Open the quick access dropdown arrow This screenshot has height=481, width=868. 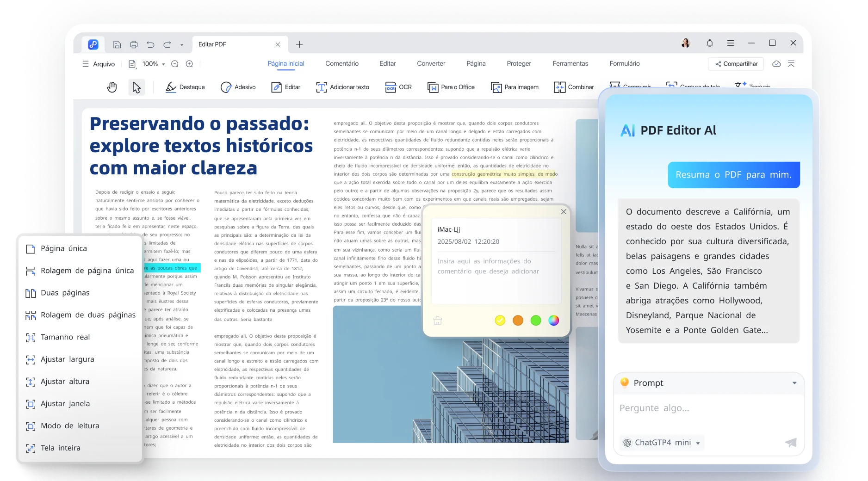point(182,45)
